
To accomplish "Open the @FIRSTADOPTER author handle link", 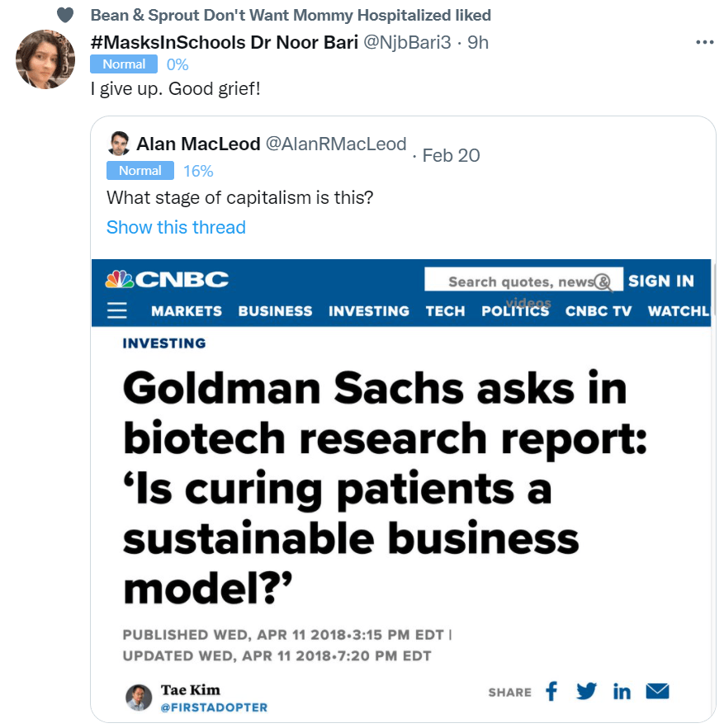I will 213,707.
